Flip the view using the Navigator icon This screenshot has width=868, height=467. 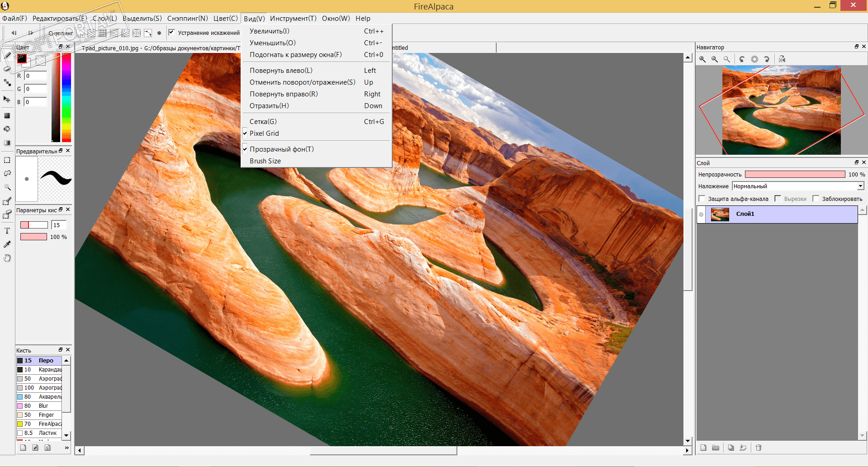(782, 59)
